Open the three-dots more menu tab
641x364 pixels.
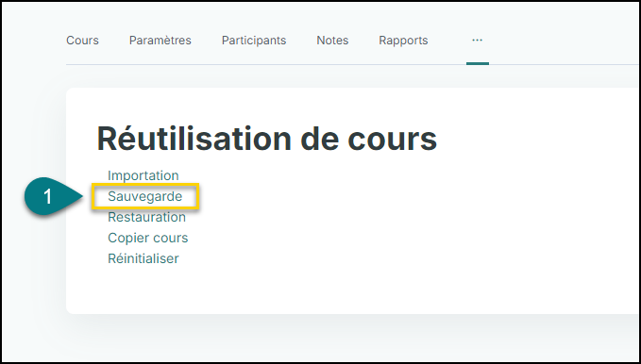coord(477,40)
